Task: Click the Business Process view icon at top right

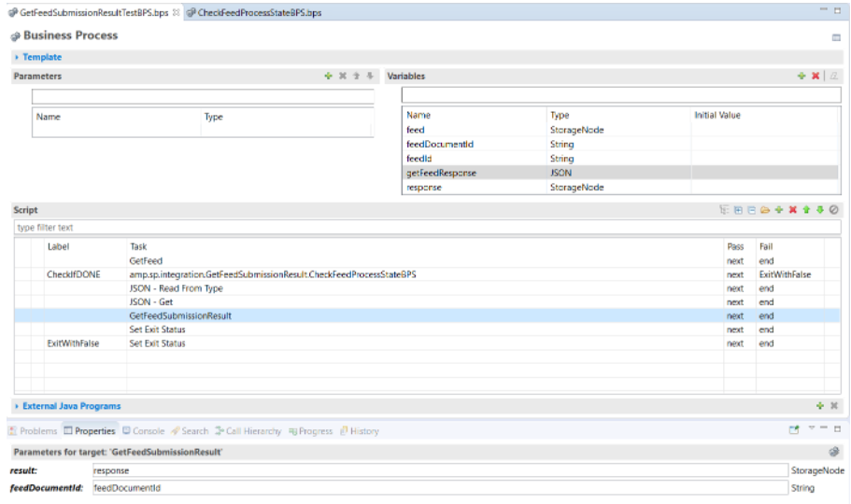Action: [x=836, y=37]
